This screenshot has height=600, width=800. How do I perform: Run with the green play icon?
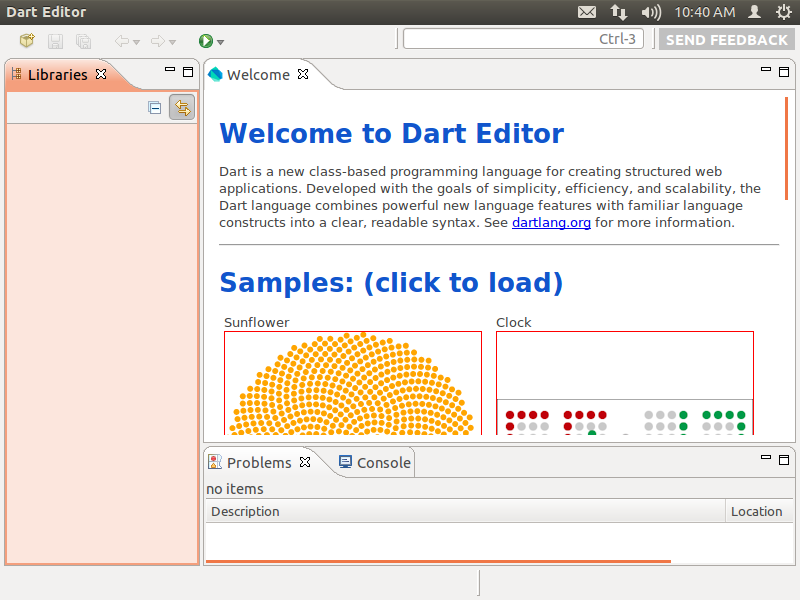206,41
